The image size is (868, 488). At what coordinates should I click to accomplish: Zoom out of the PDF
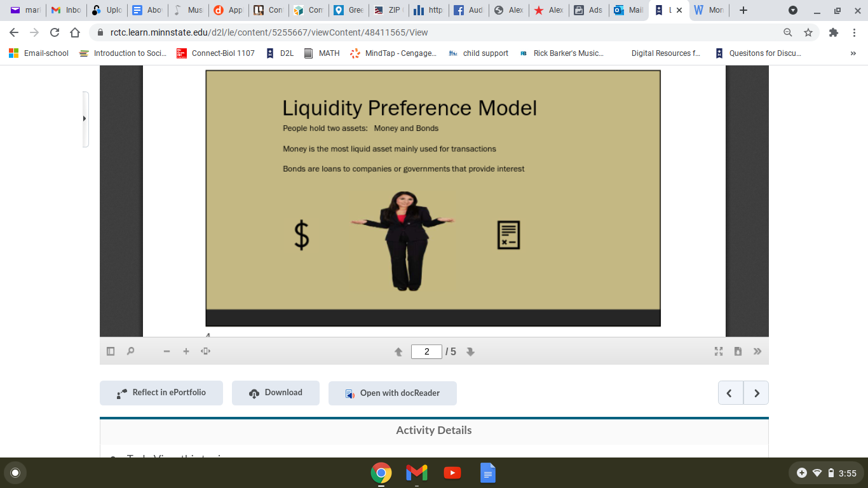166,351
